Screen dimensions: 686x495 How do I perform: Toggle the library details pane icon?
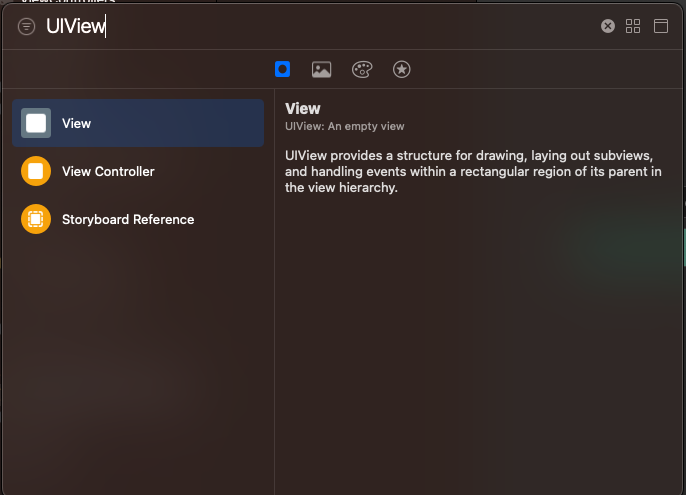click(661, 26)
